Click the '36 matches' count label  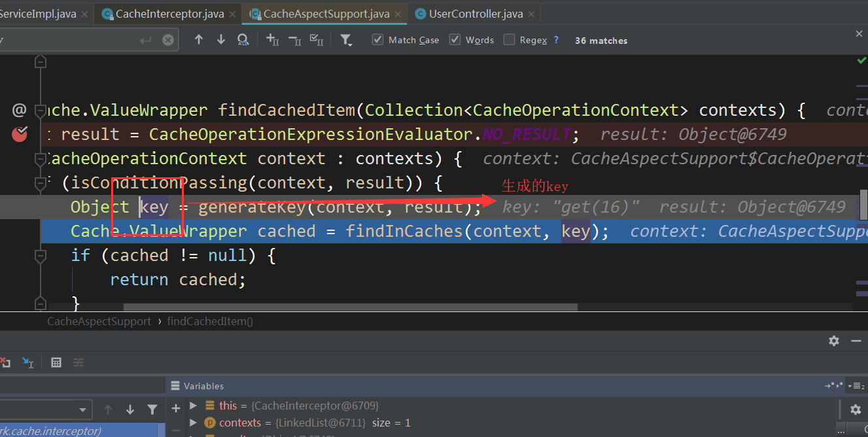tap(601, 41)
